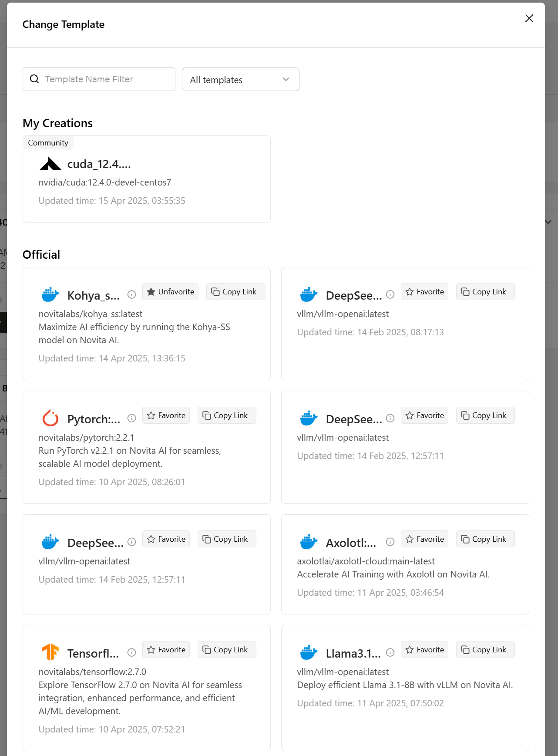Show info for the Axolotl template
Image resolution: width=558 pixels, height=756 pixels.
[390, 542]
